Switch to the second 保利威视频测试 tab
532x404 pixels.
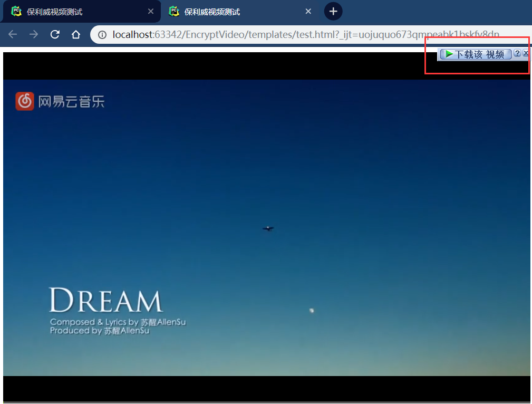click(x=239, y=12)
